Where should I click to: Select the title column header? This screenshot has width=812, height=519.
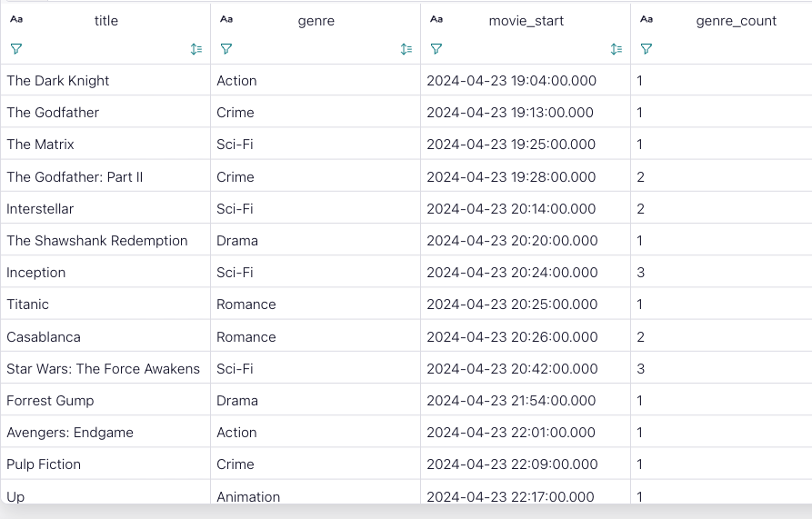coord(106,21)
